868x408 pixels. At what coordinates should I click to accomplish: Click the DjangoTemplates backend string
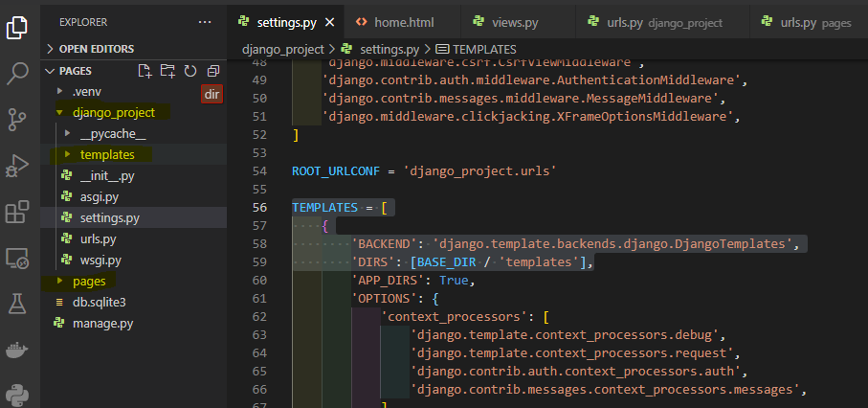[612, 244]
